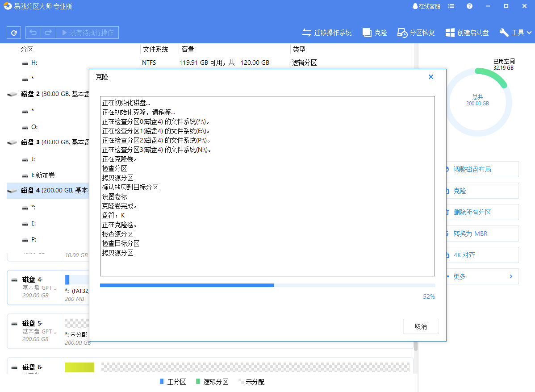
Task: Click the undo arrow icon
Action: pos(31,32)
